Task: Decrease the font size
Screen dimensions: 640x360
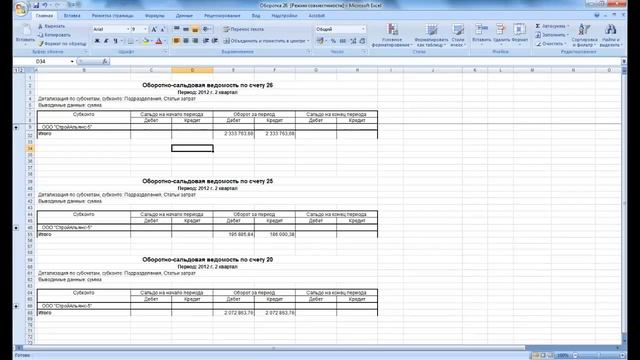Action: pos(162,29)
